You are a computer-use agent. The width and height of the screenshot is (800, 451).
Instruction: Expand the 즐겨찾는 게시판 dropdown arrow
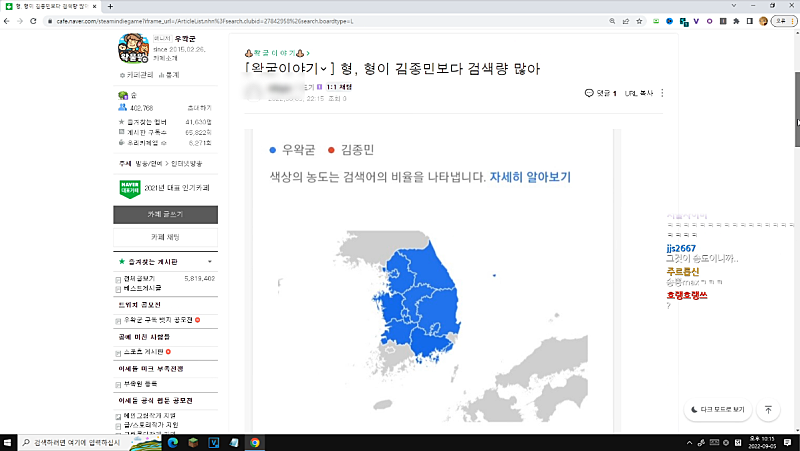click(x=210, y=262)
